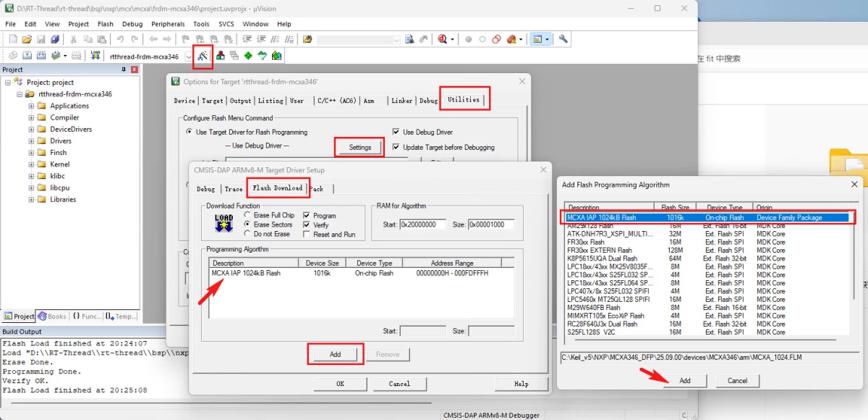Uncheck the Verify checkbox
868x420 pixels.
(x=307, y=225)
